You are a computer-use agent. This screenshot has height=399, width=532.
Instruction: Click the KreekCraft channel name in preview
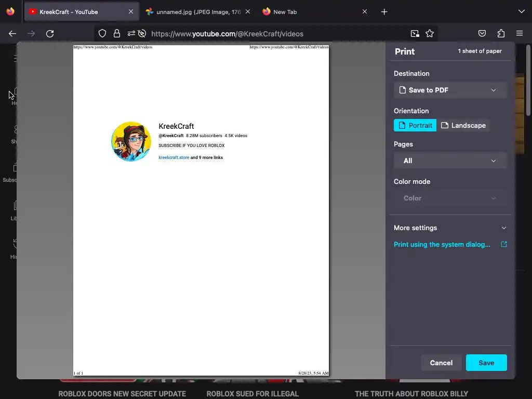click(176, 126)
